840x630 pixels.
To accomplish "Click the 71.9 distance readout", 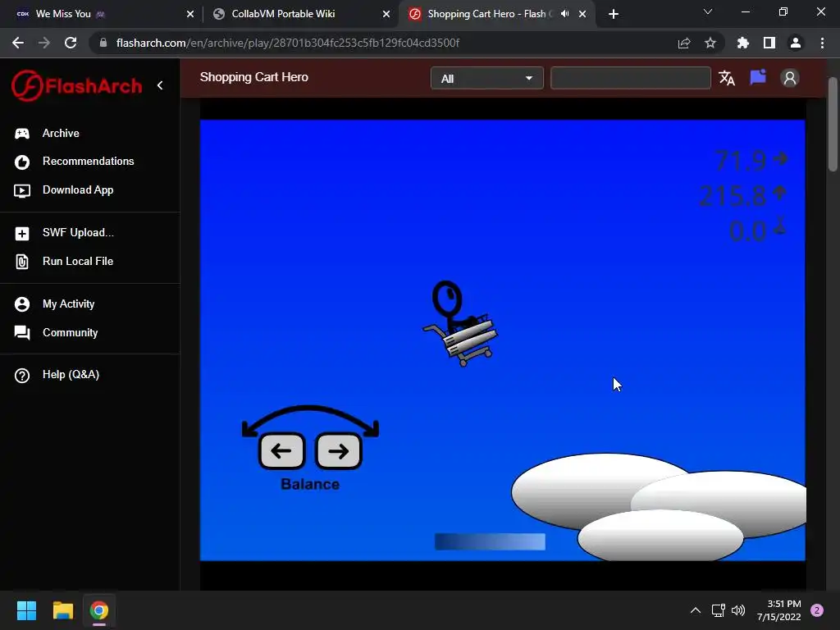I will click(x=751, y=160).
